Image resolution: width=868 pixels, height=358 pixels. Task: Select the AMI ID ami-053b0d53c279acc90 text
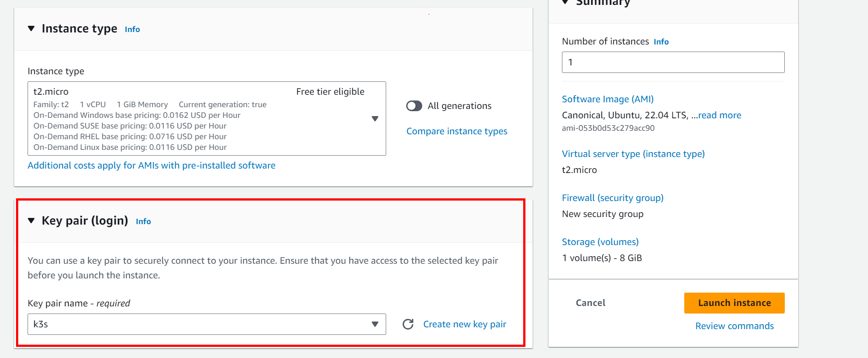coord(608,128)
